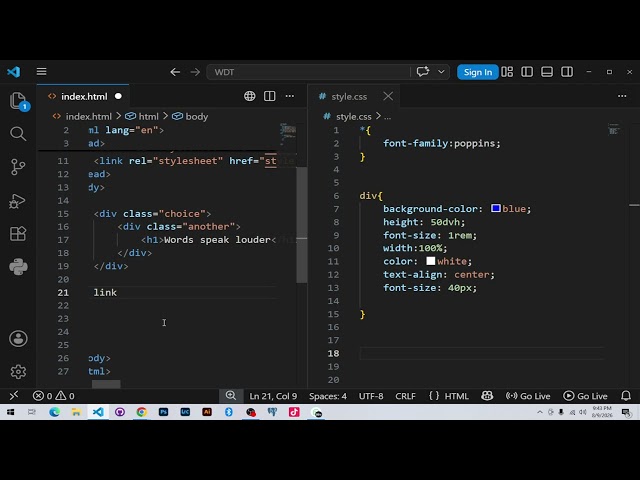Open the Python extension panel
The width and height of the screenshot is (640, 480).
point(18,267)
